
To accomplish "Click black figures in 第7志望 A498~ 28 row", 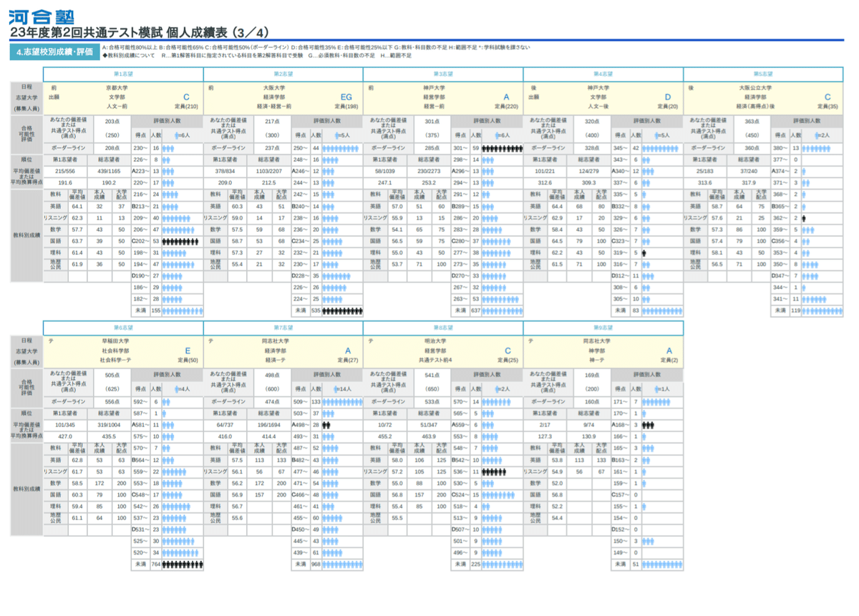I will pyautogui.click(x=326, y=424).
